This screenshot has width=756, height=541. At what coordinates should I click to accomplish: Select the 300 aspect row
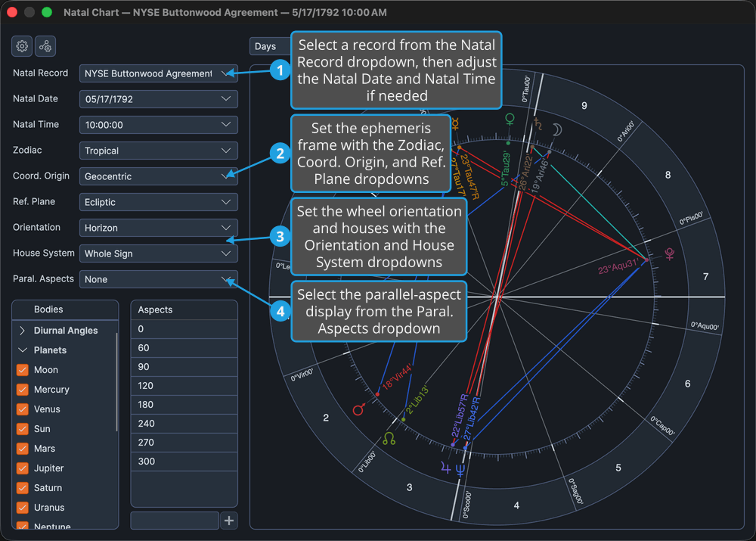184,462
